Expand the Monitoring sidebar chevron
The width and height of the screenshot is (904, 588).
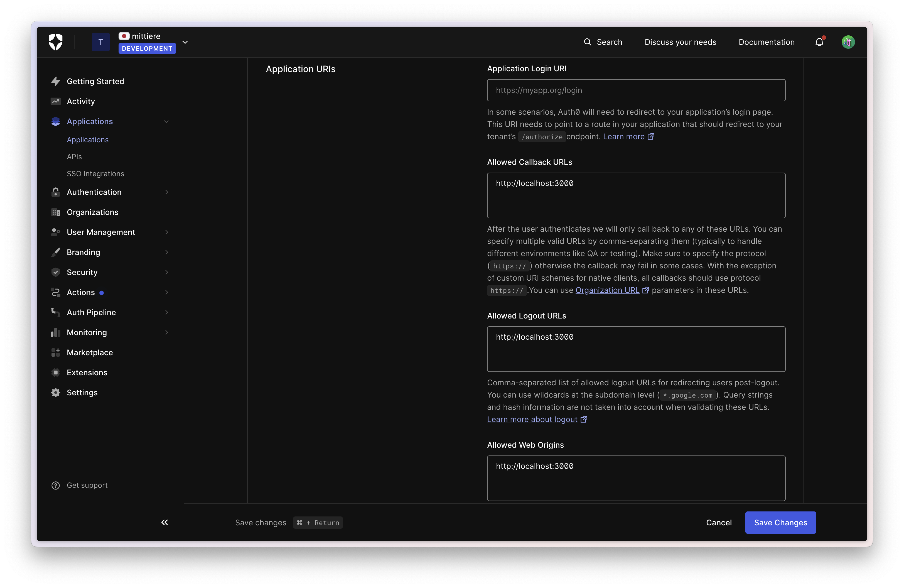tap(166, 332)
